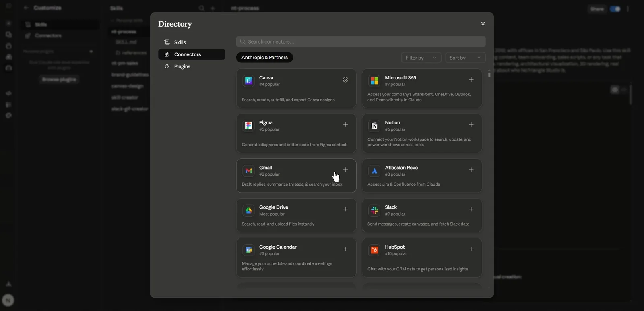Add Google Calendar using the plus icon
This screenshot has width=644, height=311.
point(345,249)
